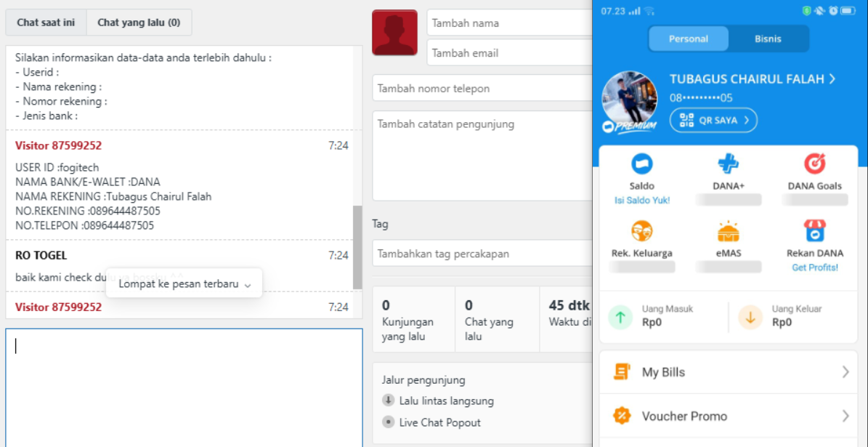Open the Rek. Keluarga icon

pyautogui.click(x=642, y=230)
